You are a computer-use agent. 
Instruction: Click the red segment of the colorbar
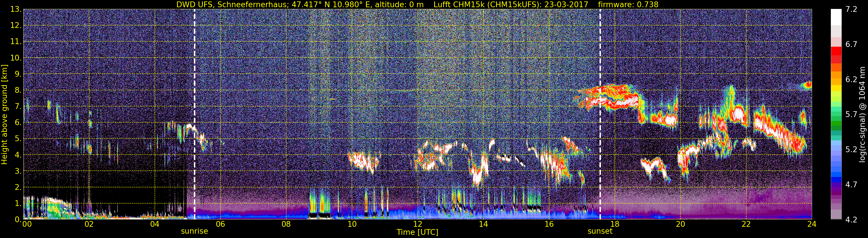tap(836, 51)
